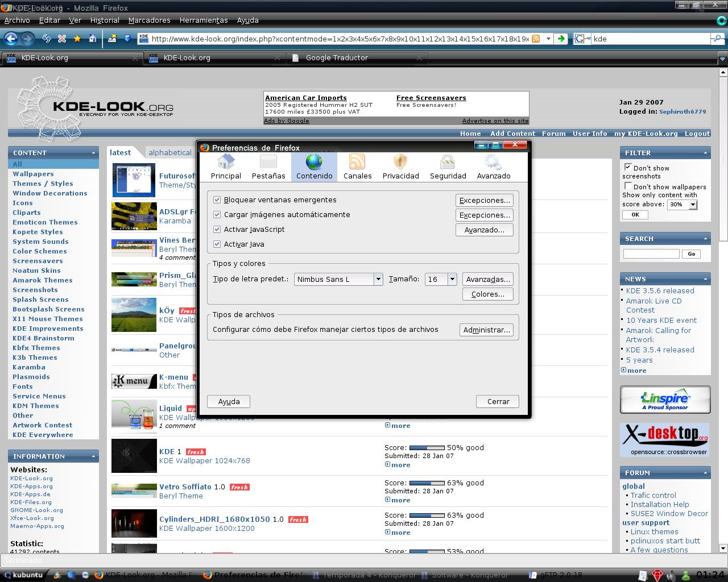
Task: Collapse the FILTER panel
Action: (x=705, y=153)
